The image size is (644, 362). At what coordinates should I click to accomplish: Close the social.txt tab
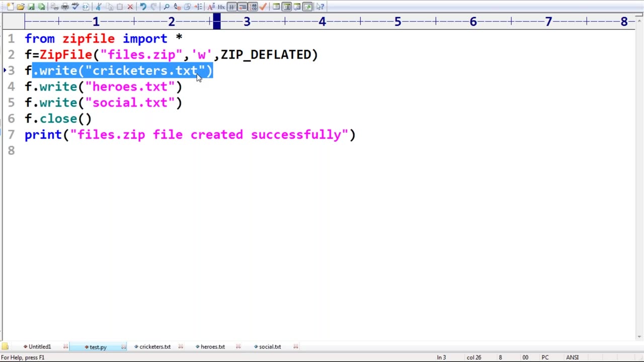click(x=296, y=346)
